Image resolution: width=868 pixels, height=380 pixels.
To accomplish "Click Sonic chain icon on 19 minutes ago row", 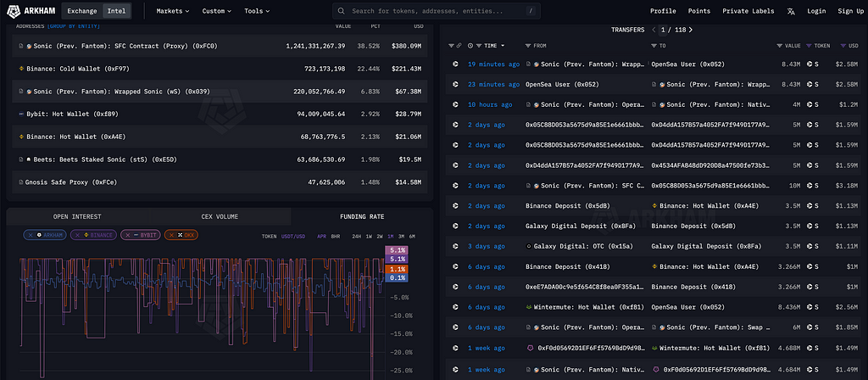I will click(x=455, y=64).
